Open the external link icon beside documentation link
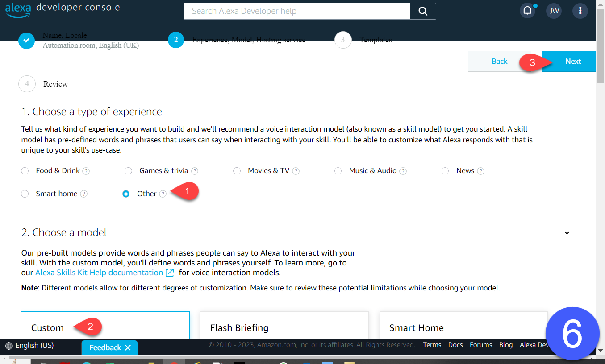The image size is (605, 364). coord(170,273)
